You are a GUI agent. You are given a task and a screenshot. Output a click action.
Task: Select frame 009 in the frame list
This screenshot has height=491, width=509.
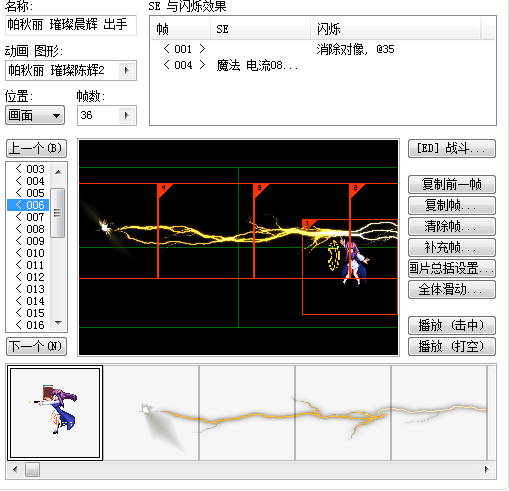point(29,241)
